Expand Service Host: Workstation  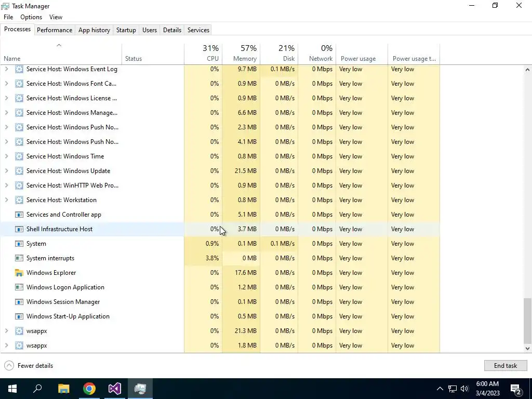tap(6, 200)
